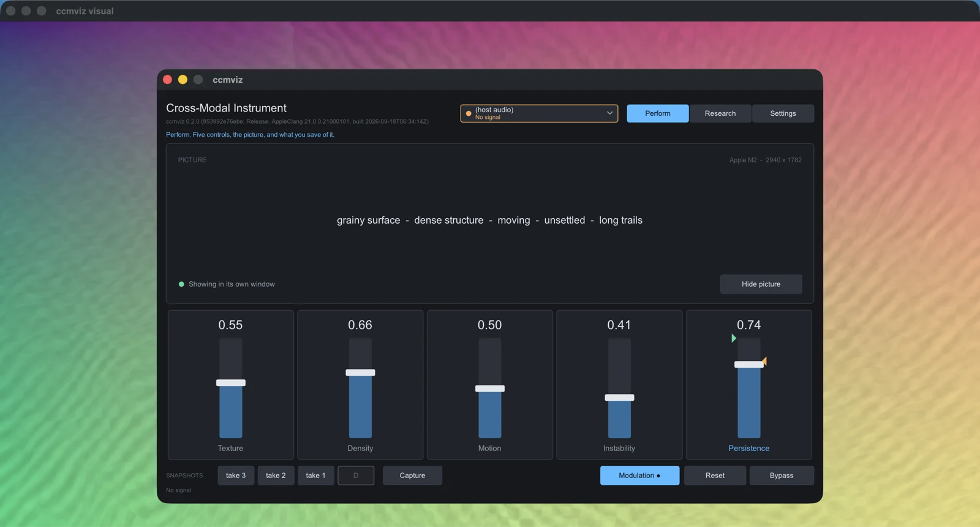This screenshot has height=527, width=980.
Task: Click the Apple M2 resolution readout
Action: click(765, 160)
